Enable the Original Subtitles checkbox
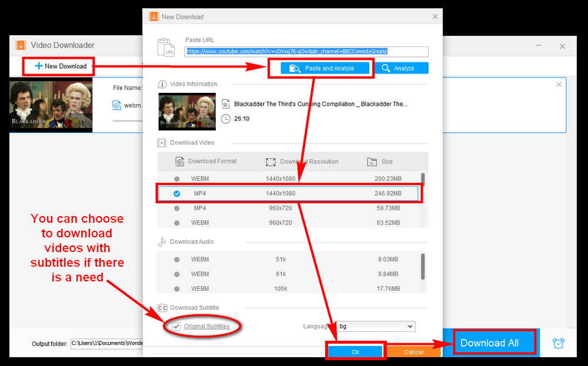Screen dimensions: 588x366 pyautogui.click(x=177, y=326)
